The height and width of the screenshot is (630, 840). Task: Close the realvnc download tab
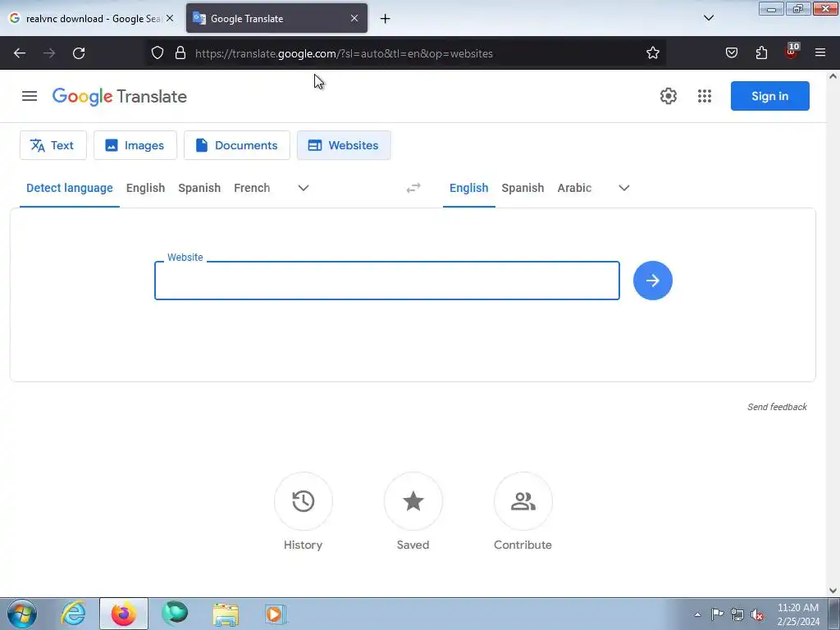tap(170, 18)
